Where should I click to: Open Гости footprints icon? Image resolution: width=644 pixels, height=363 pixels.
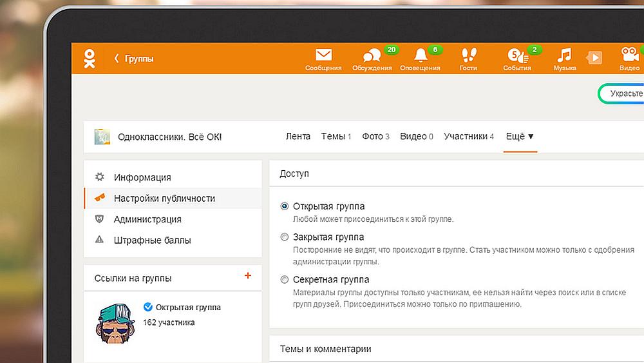(x=469, y=55)
